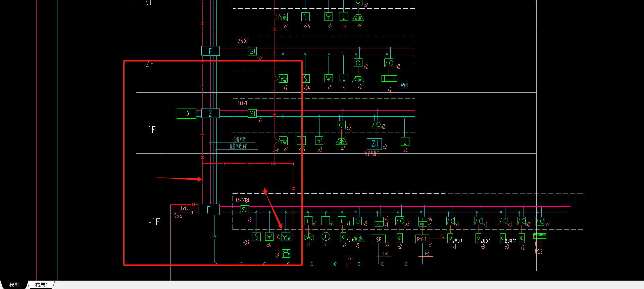Select the 报警回路:N1 annotation text
644x289 pixels.
click(x=239, y=146)
